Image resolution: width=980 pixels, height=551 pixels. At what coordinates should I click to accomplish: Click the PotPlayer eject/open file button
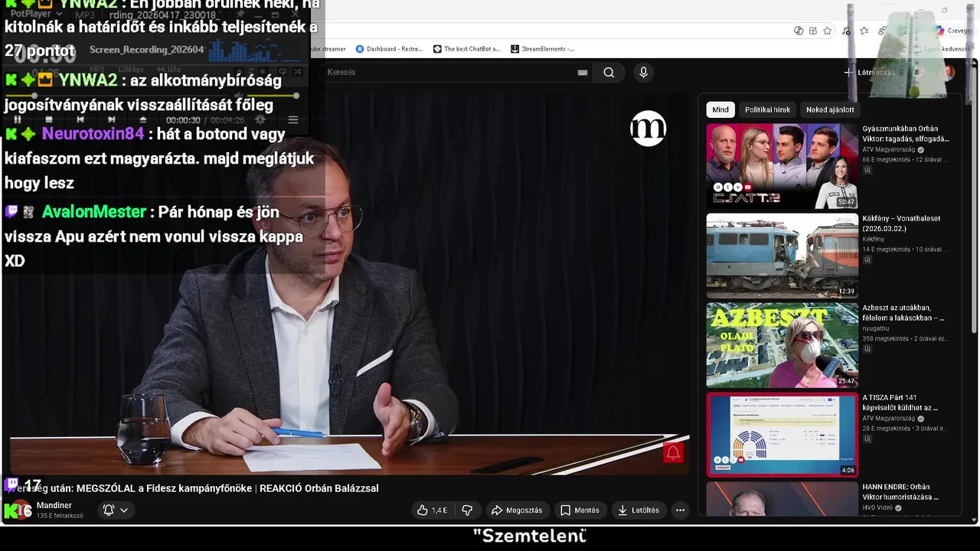click(x=142, y=120)
